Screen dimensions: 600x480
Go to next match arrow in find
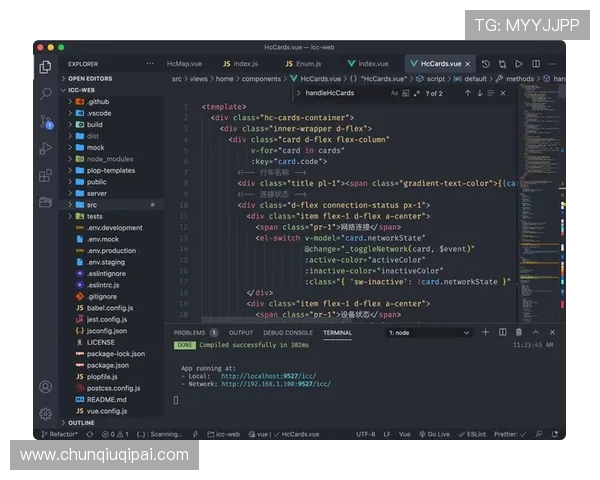click(x=479, y=93)
